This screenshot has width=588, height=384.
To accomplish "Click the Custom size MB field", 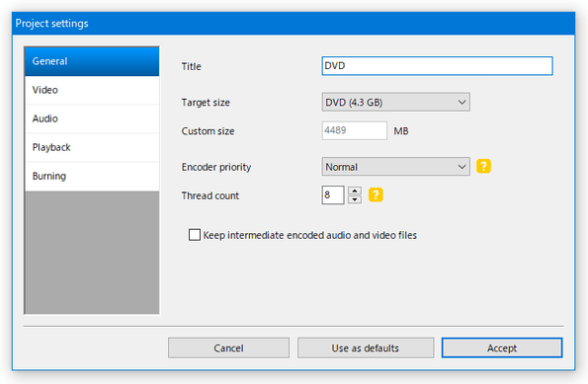I will pos(354,130).
